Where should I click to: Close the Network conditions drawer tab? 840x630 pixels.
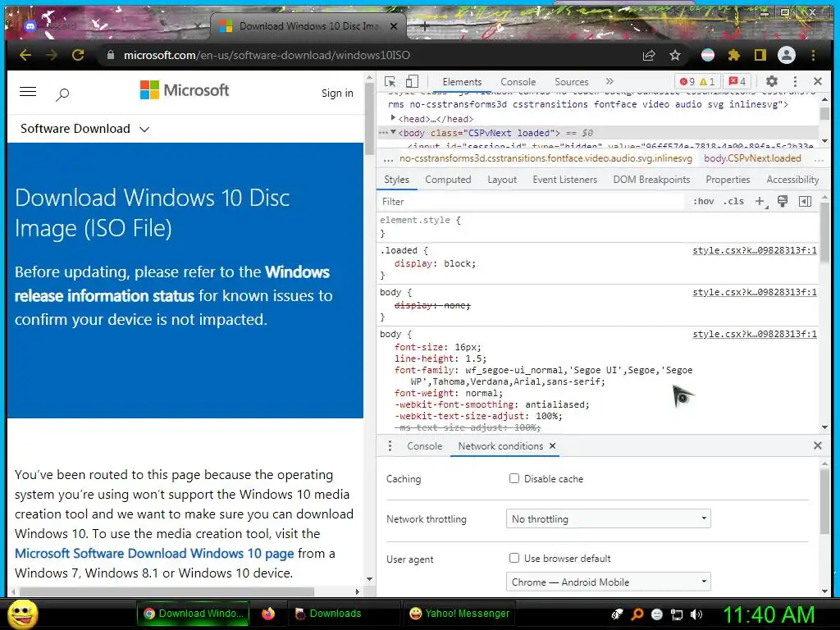click(552, 445)
